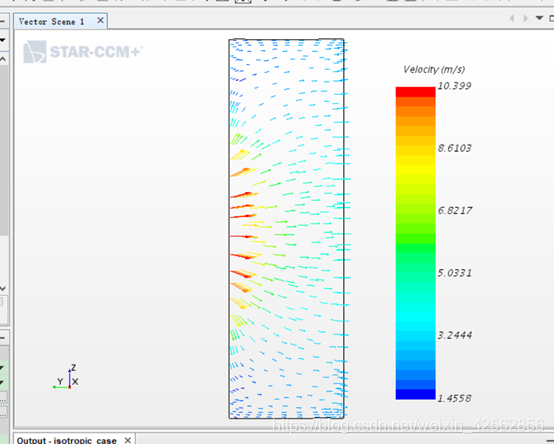Open the black dropdown arrow in left panel header
This screenshot has height=444, width=554.
[x=2, y=40]
